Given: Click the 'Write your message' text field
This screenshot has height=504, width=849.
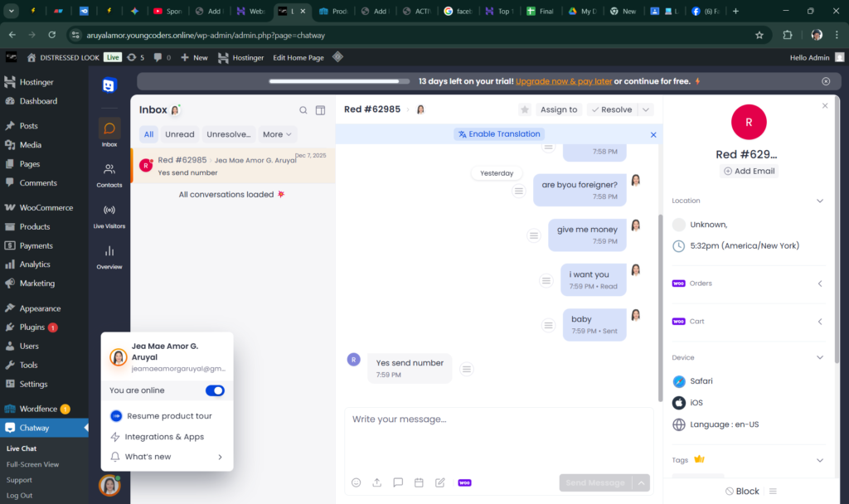Looking at the screenshot, I should pos(497,435).
